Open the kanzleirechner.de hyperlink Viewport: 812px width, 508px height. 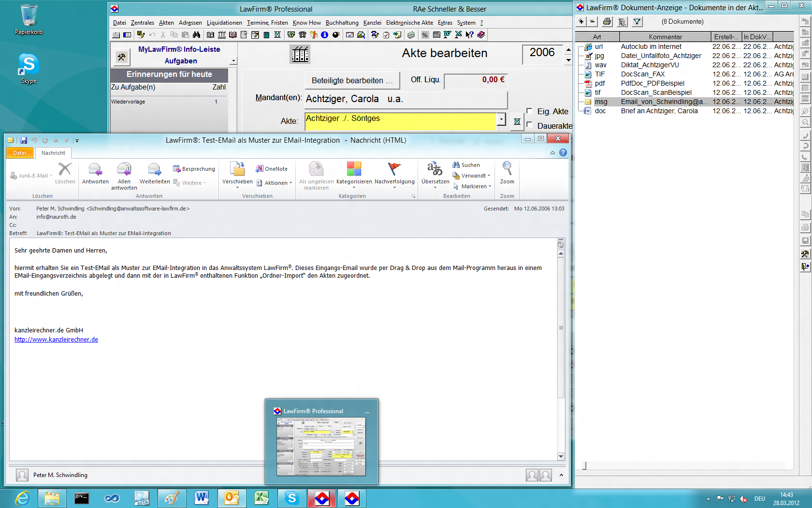pyautogui.click(x=56, y=340)
